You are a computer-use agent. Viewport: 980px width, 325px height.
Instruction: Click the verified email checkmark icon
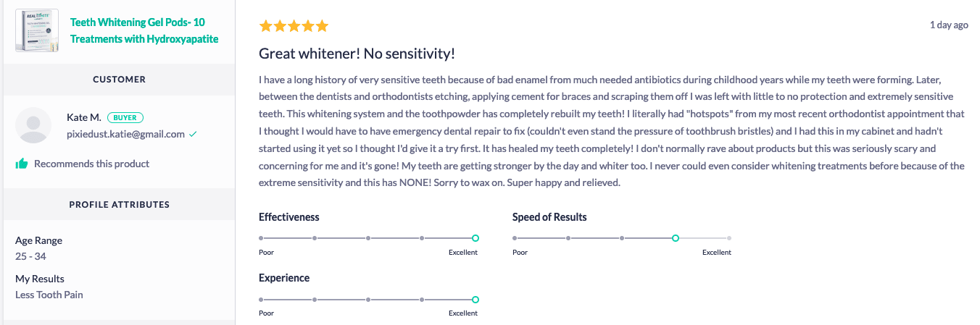[193, 134]
